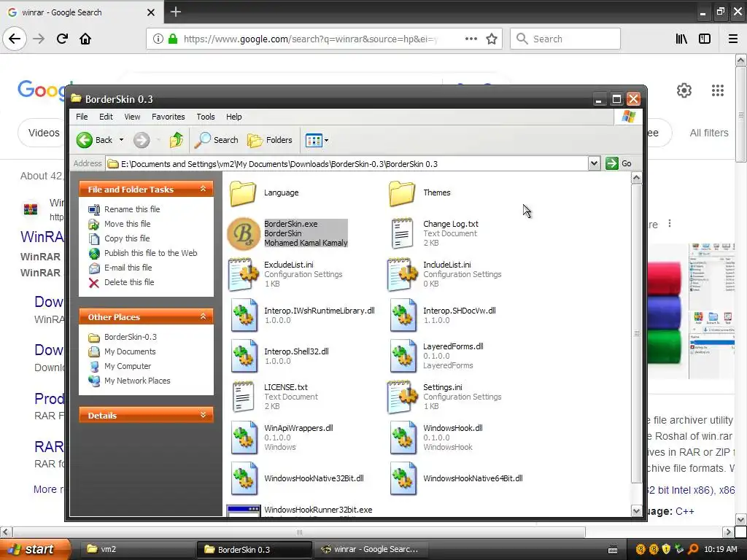747x560 pixels.
Task: Go to My Computer in Other Places
Action: (128, 366)
